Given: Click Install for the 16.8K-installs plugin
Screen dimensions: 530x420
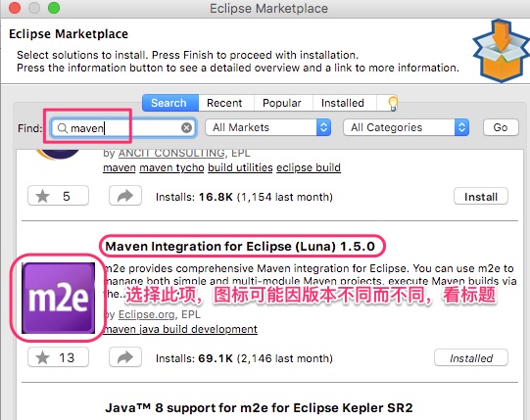Looking at the screenshot, I should pyautogui.click(x=481, y=197).
